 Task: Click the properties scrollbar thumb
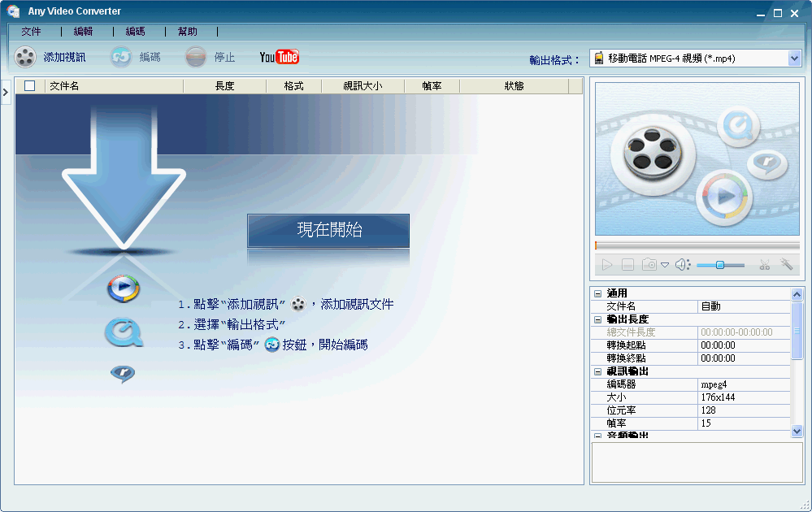pyautogui.click(x=797, y=331)
